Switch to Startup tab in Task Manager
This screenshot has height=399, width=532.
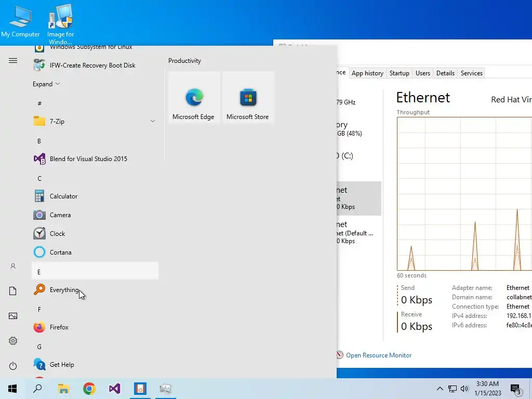click(x=400, y=73)
